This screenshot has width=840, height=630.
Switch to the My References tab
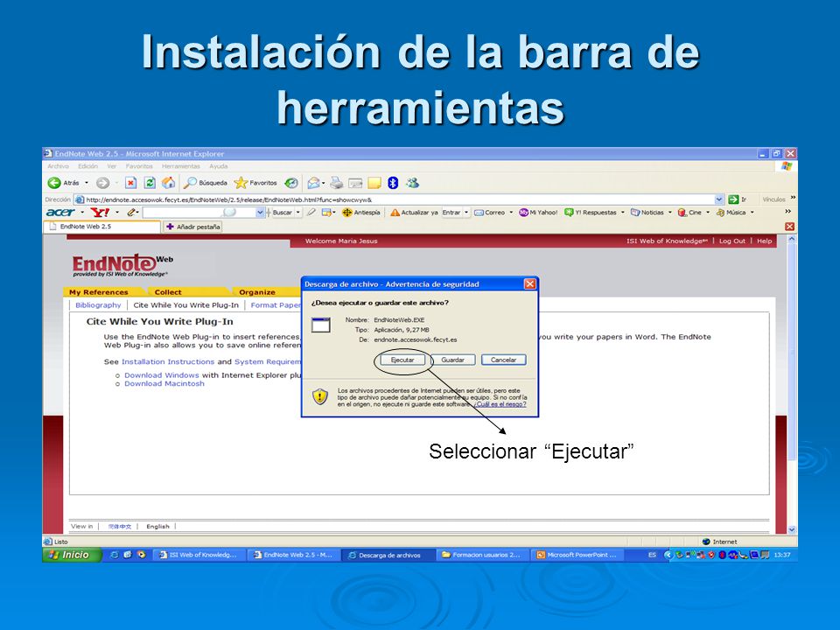(98, 292)
